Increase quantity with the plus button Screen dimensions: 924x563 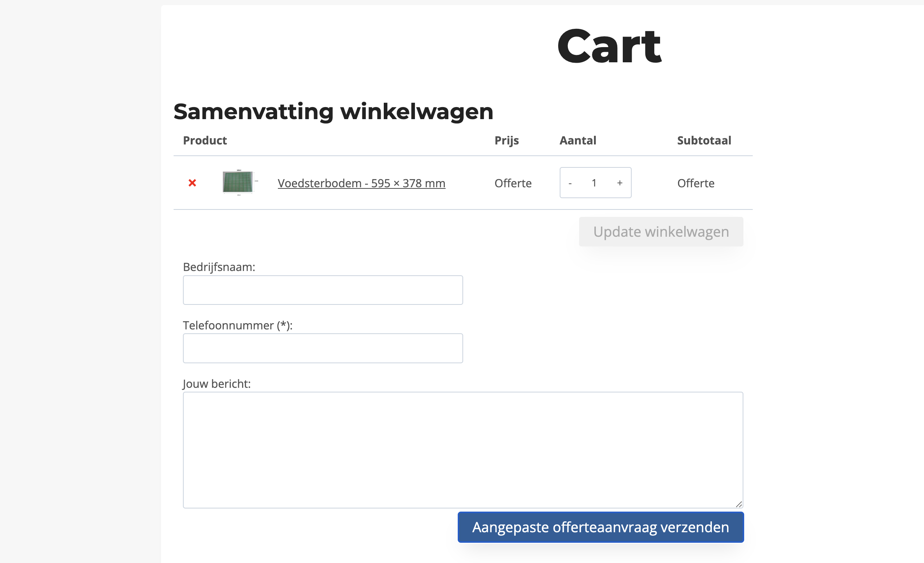pyautogui.click(x=620, y=183)
